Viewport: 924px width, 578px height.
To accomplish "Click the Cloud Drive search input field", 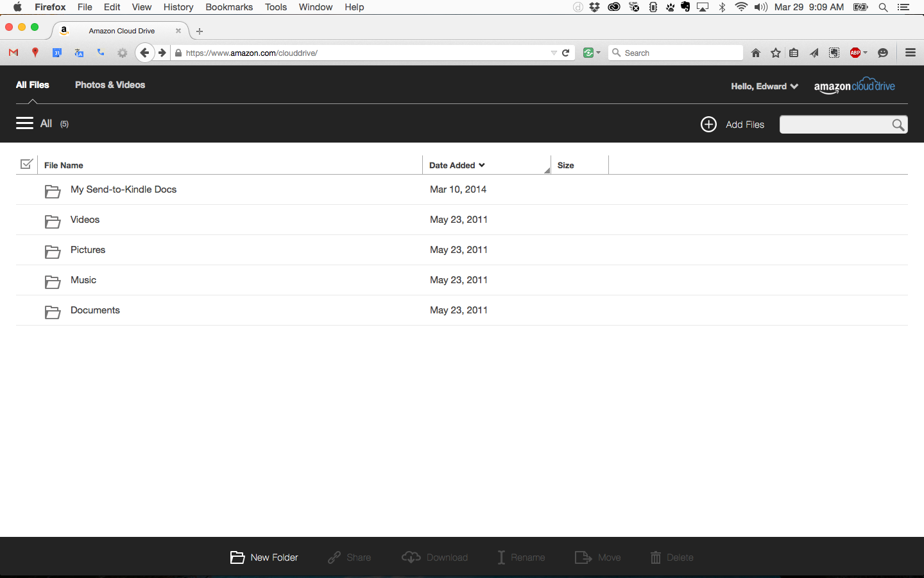I will (834, 125).
